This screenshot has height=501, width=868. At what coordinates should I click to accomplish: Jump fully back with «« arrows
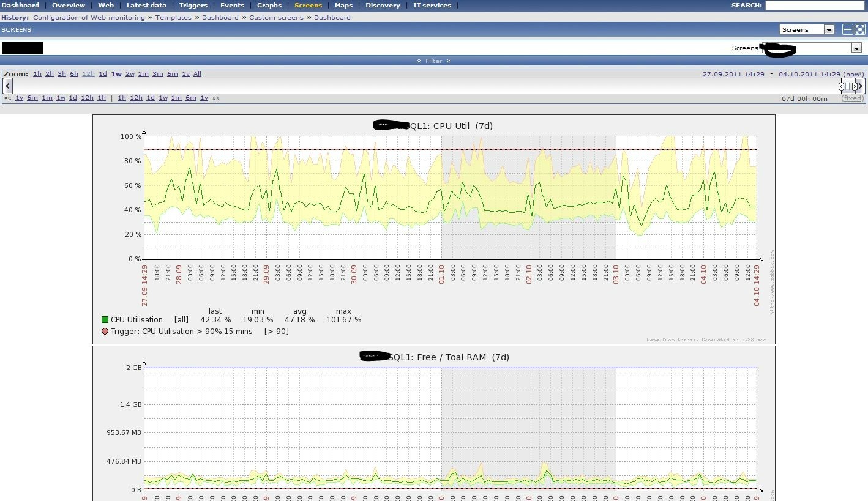coord(7,98)
